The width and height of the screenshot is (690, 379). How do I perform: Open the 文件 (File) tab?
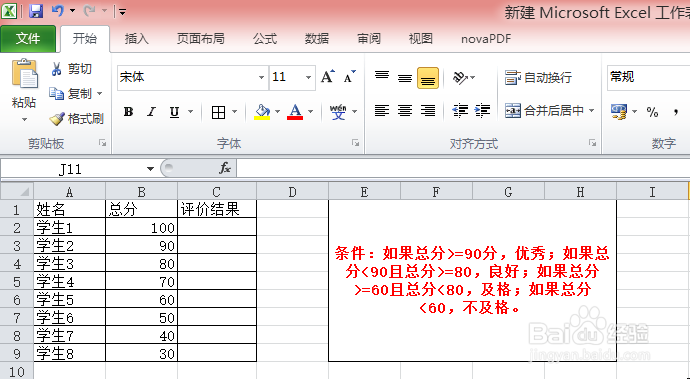[28, 39]
